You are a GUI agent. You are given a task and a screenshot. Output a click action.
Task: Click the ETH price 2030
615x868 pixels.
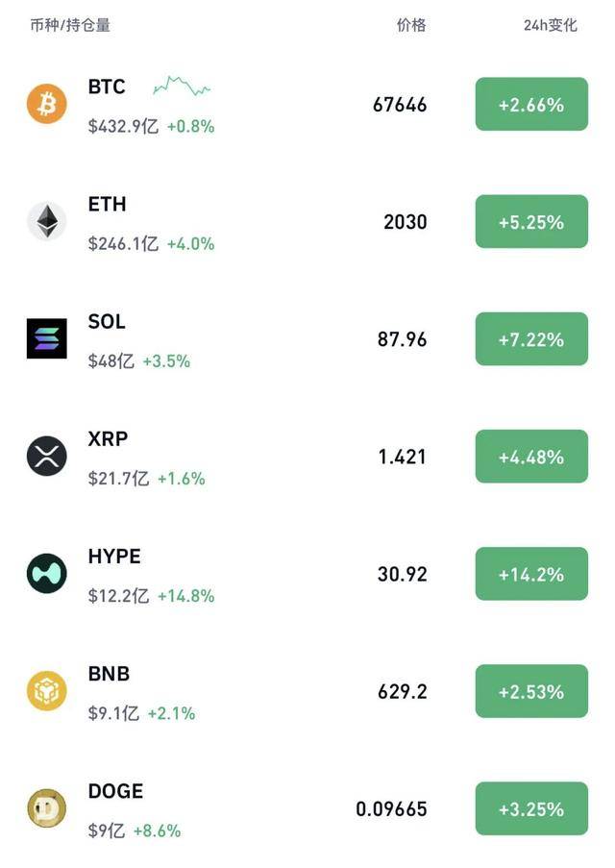click(405, 222)
